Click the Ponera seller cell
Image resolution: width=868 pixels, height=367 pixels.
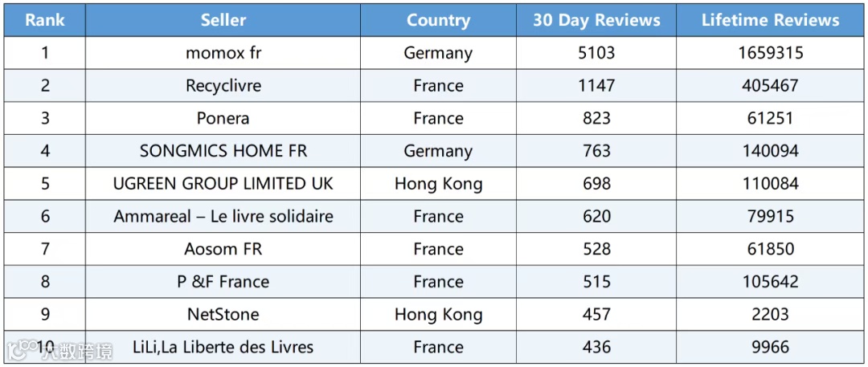tap(223, 119)
